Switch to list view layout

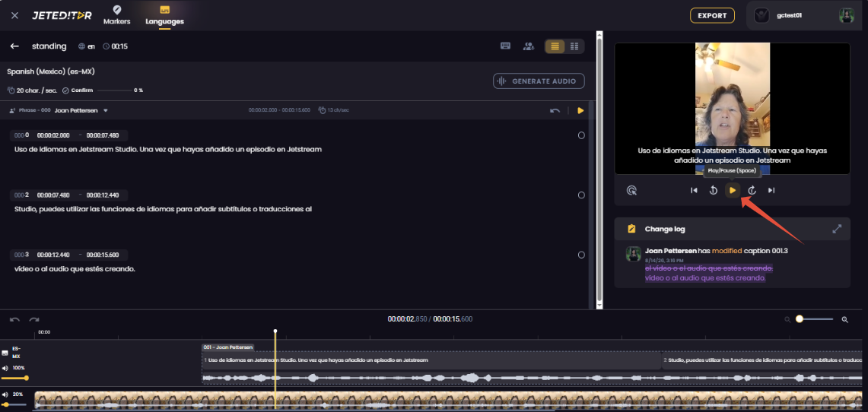(555, 46)
